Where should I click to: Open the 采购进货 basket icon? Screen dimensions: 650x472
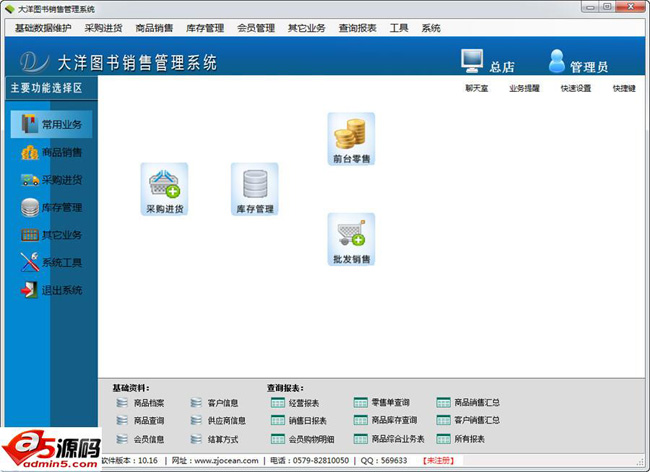coord(164,189)
